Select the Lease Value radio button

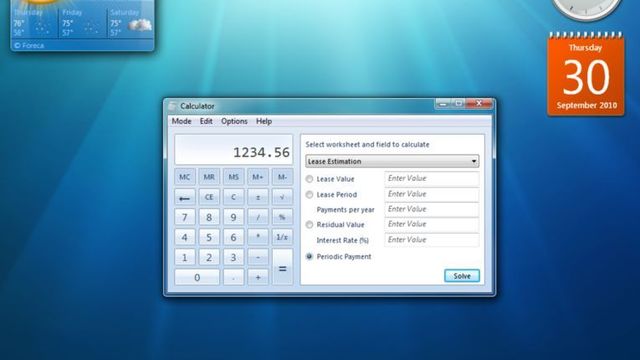pyautogui.click(x=309, y=179)
